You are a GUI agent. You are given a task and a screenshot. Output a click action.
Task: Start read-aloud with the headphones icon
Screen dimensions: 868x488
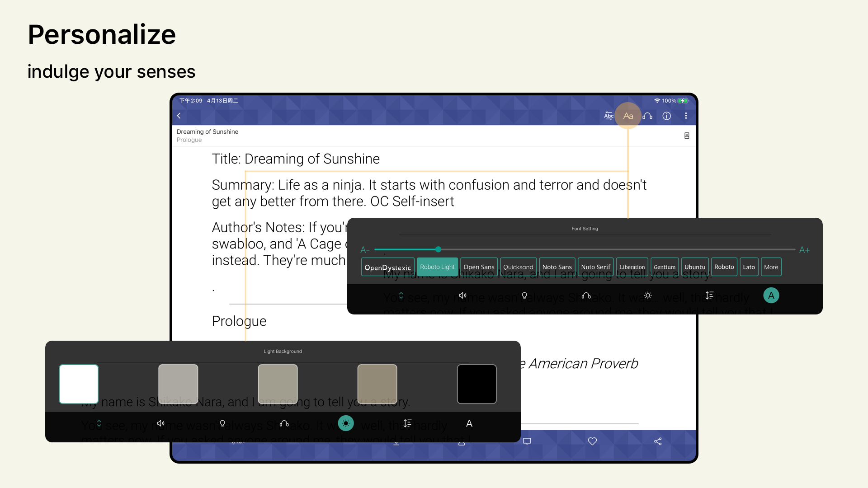pyautogui.click(x=647, y=116)
